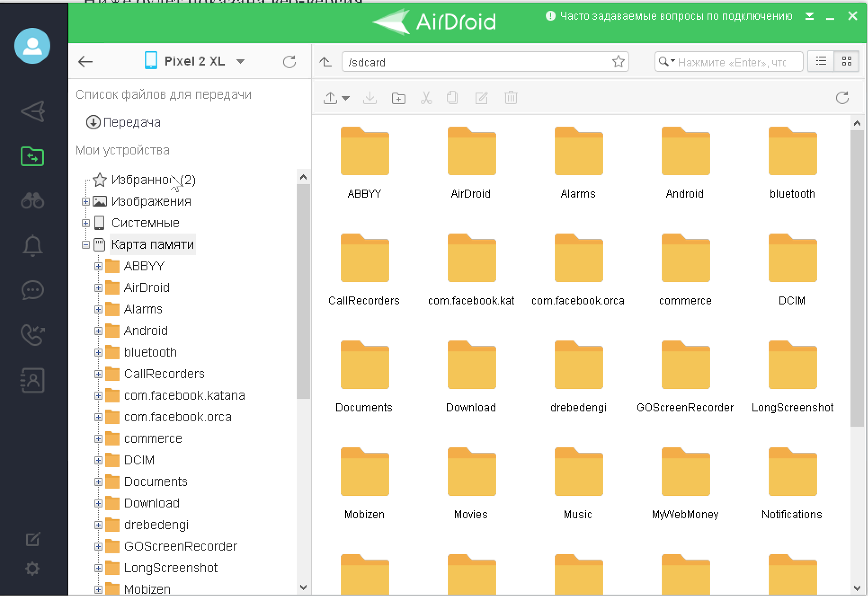Open the connection FAQ link in header

[675, 16]
